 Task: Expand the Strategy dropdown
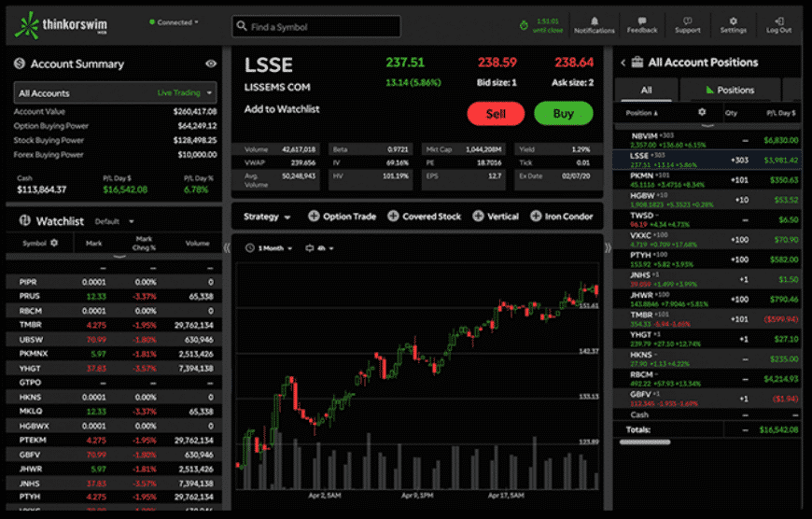(267, 217)
